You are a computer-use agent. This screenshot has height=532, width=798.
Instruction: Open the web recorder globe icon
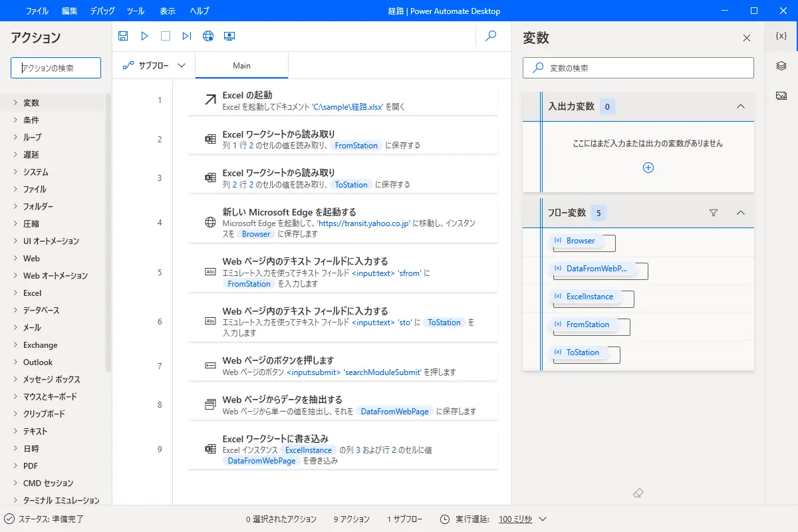pyautogui.click(x=208, y=36)
